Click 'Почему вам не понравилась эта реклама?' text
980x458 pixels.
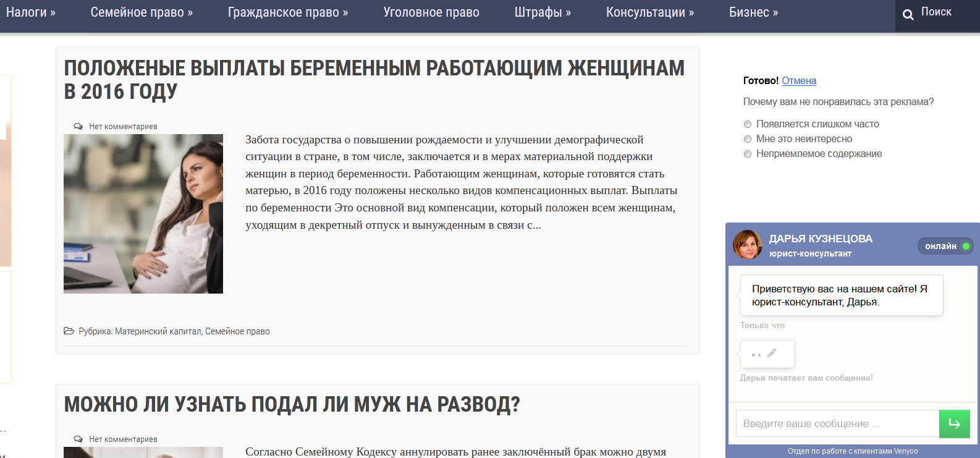point(838,102)
